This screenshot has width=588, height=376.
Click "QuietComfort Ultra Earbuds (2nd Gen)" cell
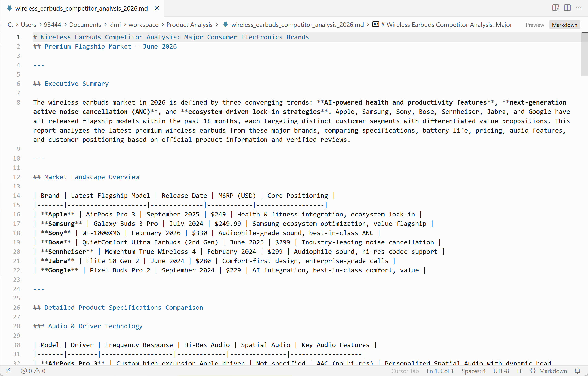pyautogui.click(x=150, y=242)
